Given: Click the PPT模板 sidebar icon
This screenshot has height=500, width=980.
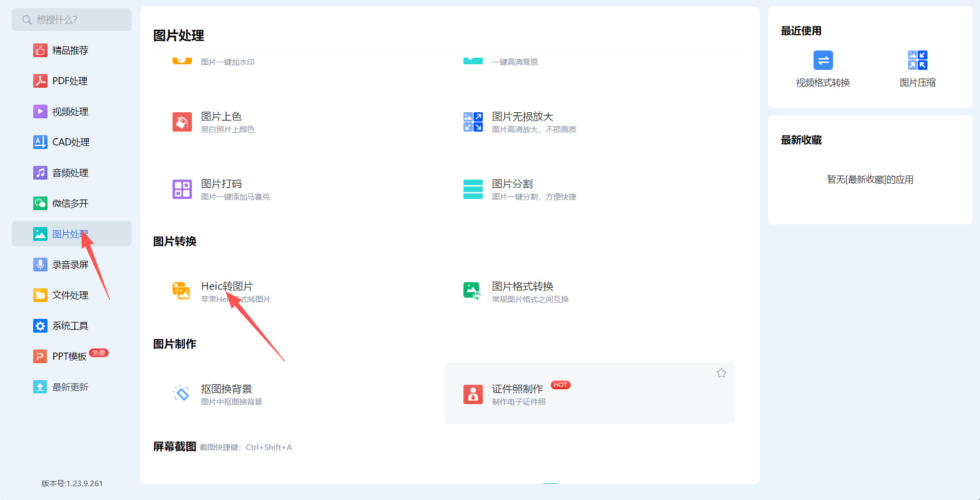Looking at the screenshot, I should click(x=40, y=357).
